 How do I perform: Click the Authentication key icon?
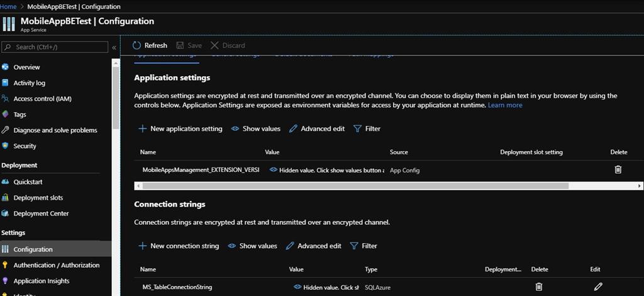coord(5,265)
